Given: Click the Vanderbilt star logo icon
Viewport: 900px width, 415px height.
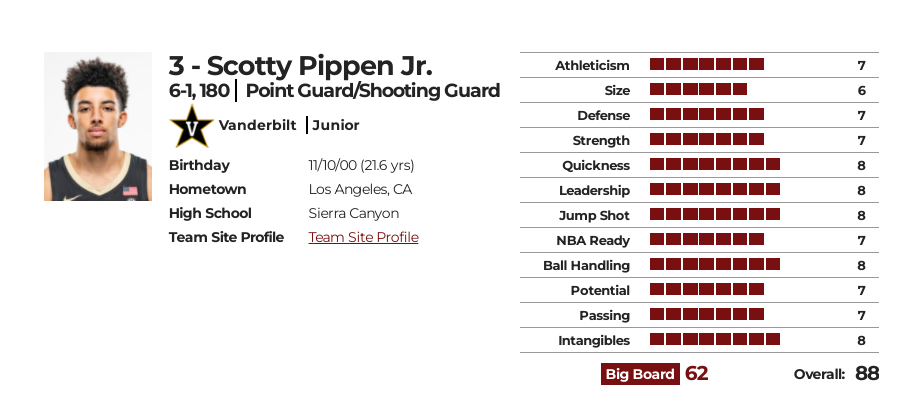Looking at the screenshot, I should [192, 126].
